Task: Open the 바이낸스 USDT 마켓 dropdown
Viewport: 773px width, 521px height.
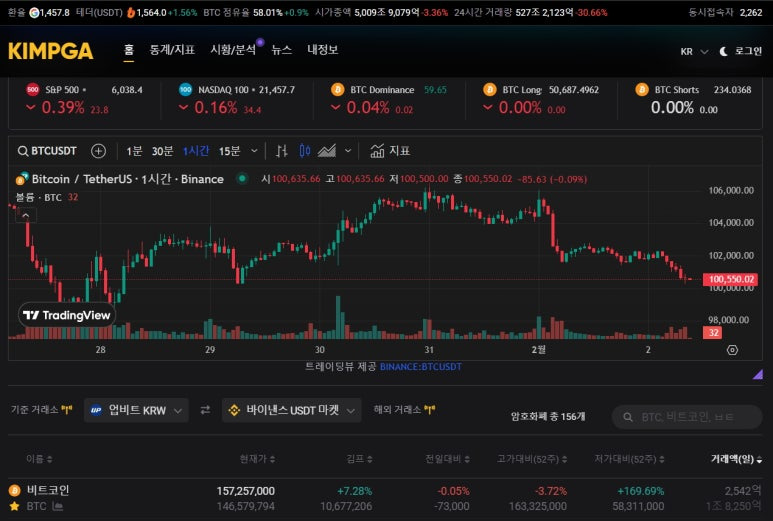Action: [291, 410]
